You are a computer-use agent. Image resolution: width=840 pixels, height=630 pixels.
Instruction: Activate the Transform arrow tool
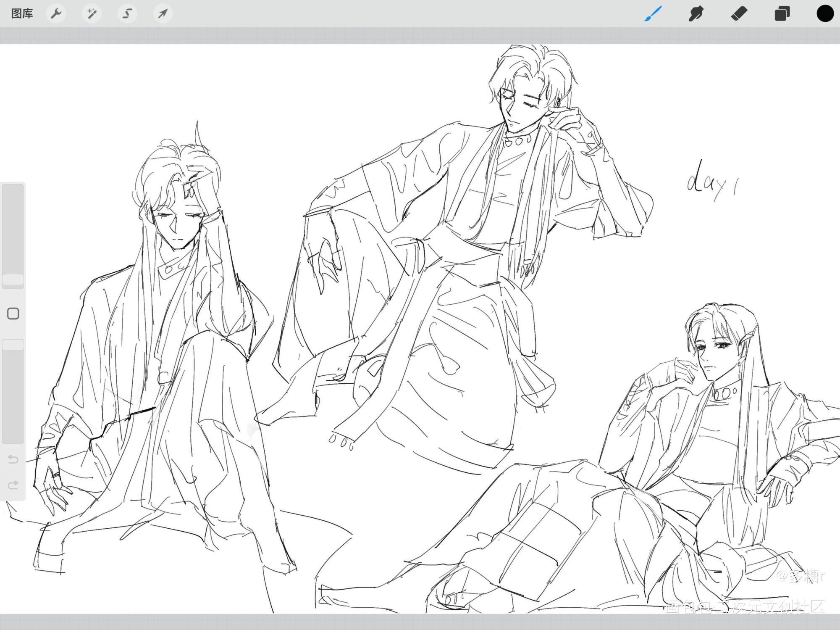(x=163, y=14)
